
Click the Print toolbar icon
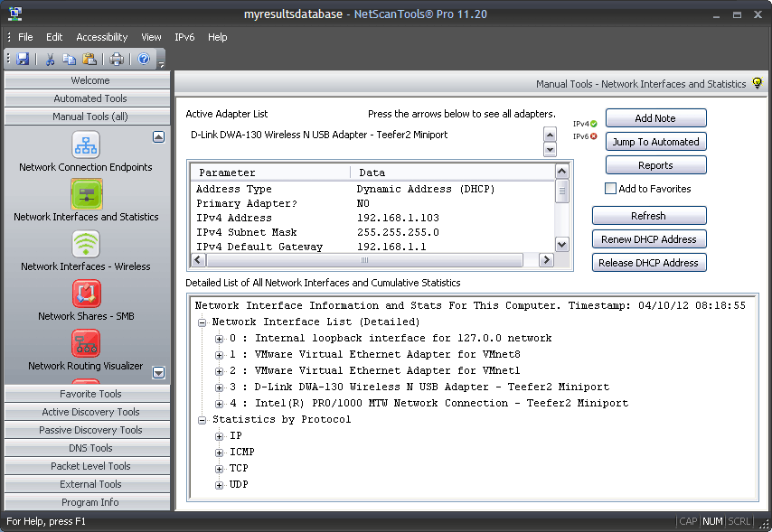click(x=117, y=59)
